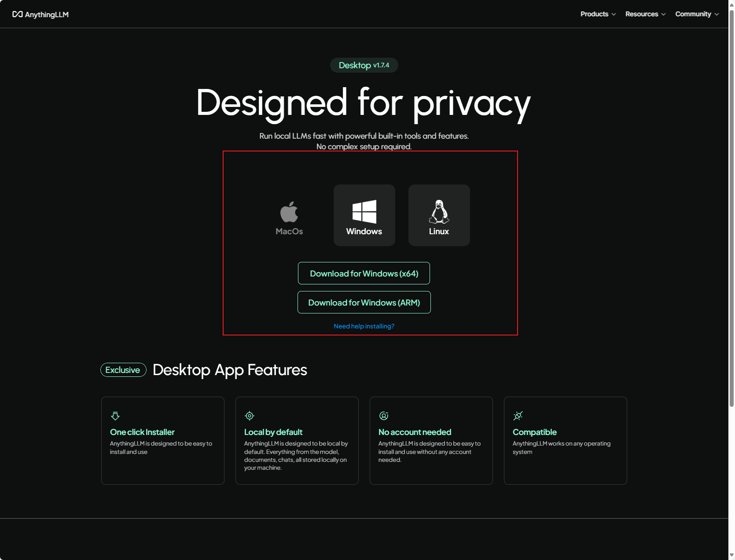Click the One click Installer heading
Viewport: 735px width, 560px height.
pos(142,432)
